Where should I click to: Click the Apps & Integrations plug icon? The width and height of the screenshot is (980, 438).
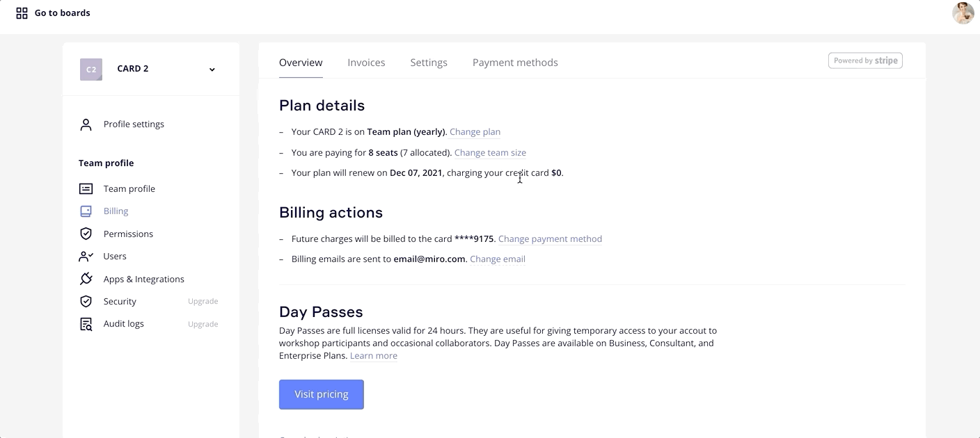[86, 279]
